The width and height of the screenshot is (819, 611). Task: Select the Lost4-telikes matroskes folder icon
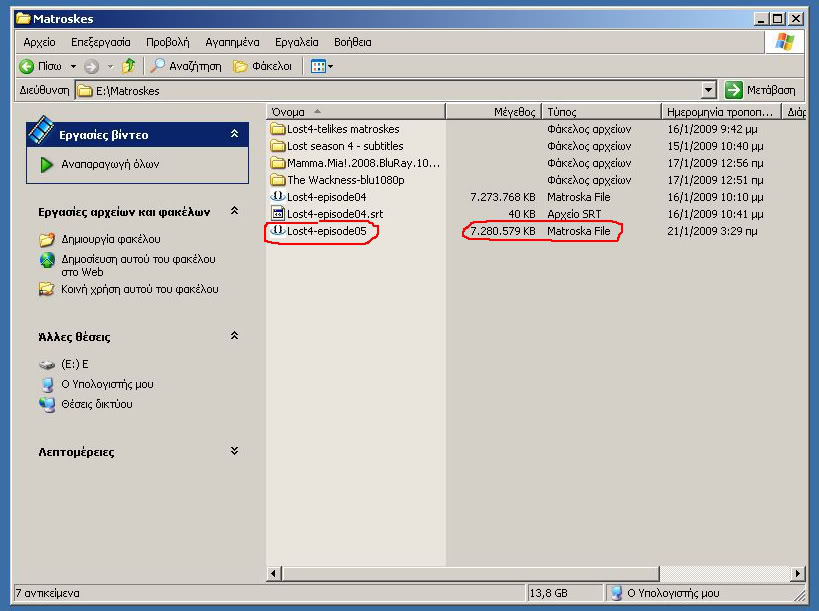278,128
